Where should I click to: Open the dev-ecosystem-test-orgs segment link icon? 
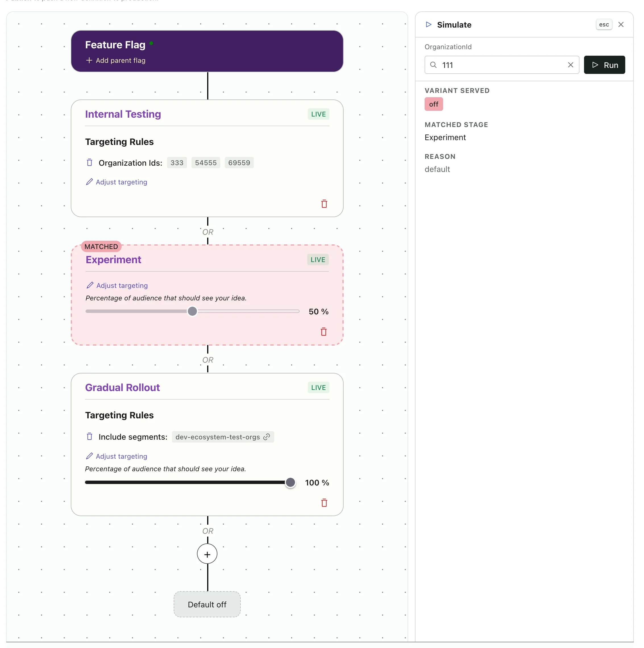coord(267,437)
